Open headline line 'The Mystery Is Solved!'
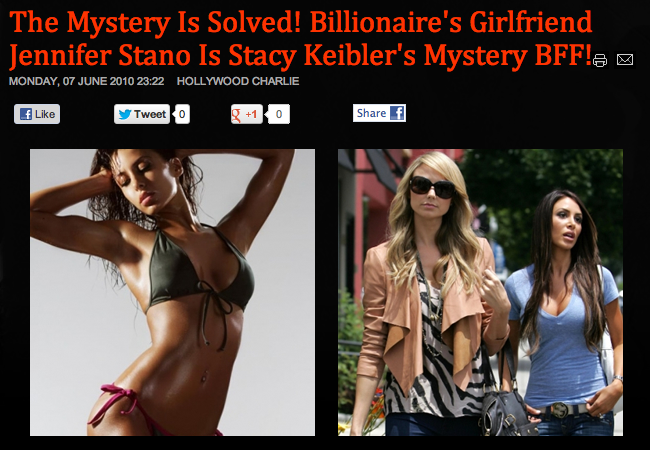Image resolution: width=650 pixels, height=450 pixels. coord(154,22)
